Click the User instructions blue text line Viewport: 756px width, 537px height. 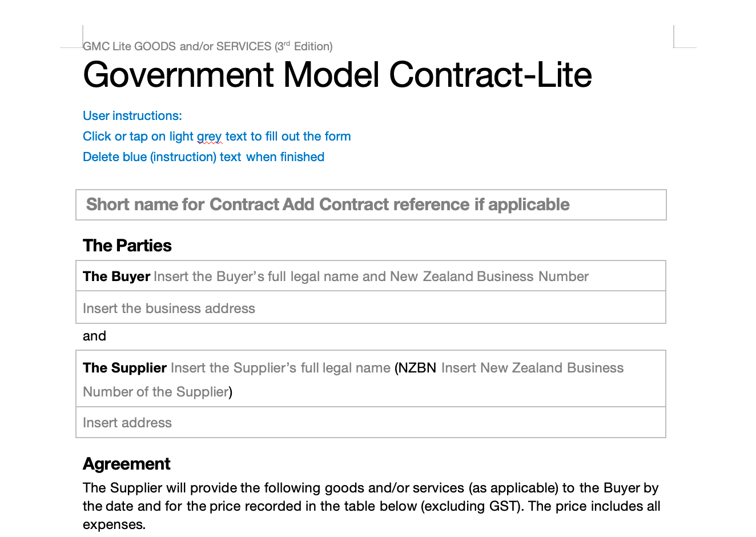pyautogui.click(x=132, y=116)
